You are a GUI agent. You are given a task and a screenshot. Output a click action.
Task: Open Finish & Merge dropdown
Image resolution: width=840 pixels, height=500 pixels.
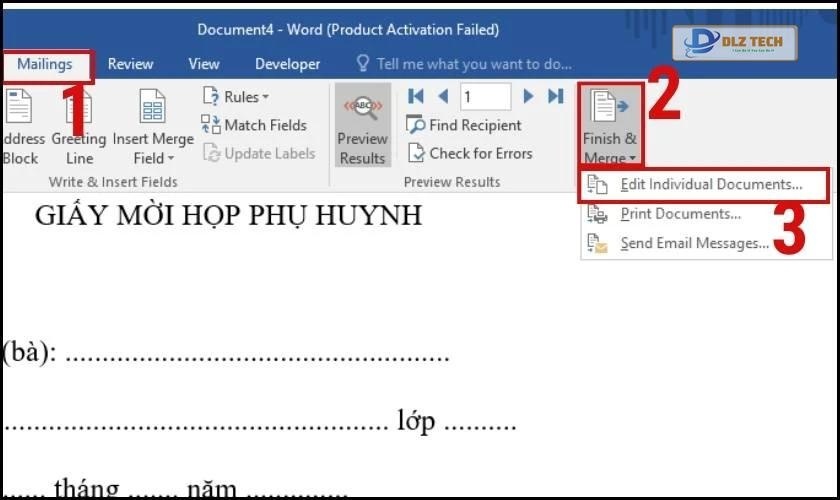point(609,128)
